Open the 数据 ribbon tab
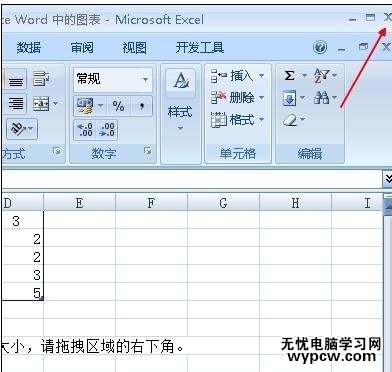Screen dimensions: 392x372 29,48
